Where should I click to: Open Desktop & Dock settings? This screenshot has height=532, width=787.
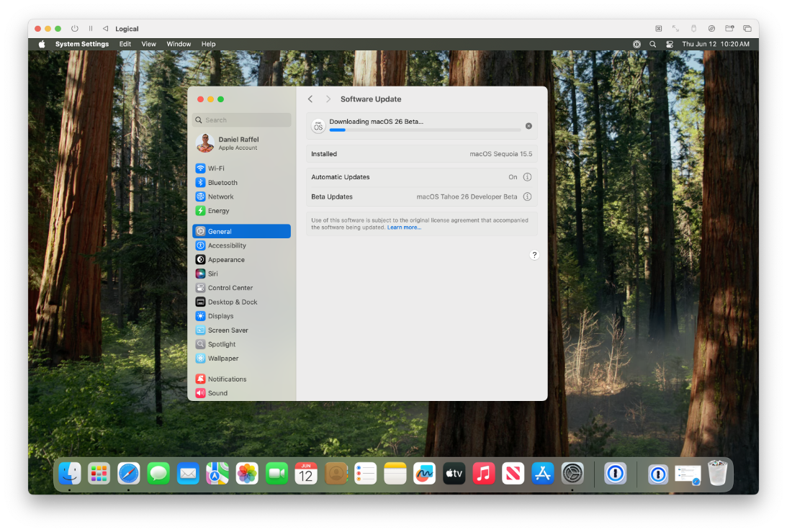(x=241, y=302)
